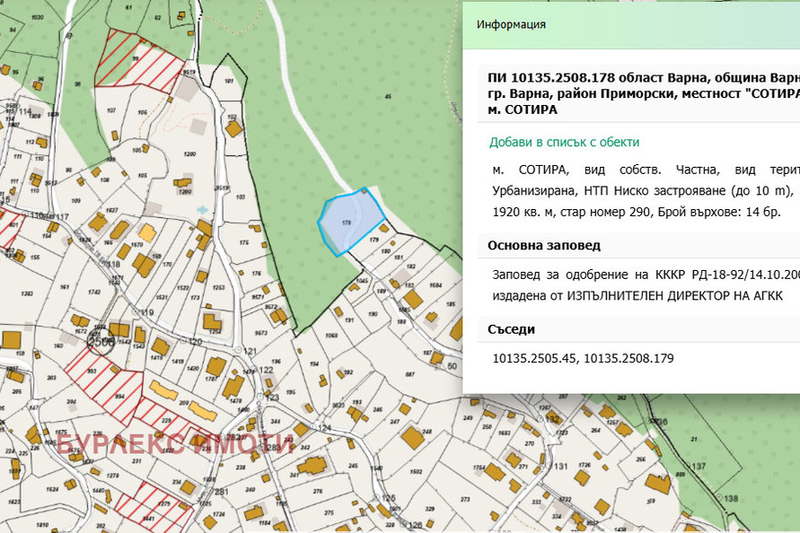Click road point label 120

(x=195, y=342)
